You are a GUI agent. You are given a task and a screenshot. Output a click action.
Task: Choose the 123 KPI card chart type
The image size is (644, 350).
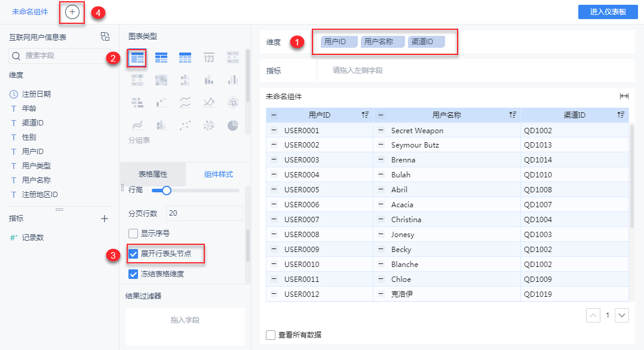[208, 58]
